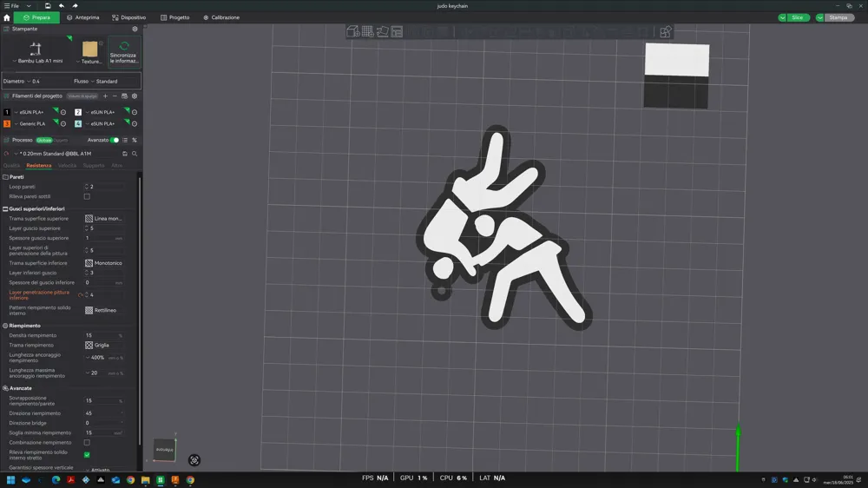The width and height of the screenshot is (868, 488).
Task: Open 0.20mm Standard @BBL A1M preset dropdown
Action: pyautogui.click(x=65, y=154)
